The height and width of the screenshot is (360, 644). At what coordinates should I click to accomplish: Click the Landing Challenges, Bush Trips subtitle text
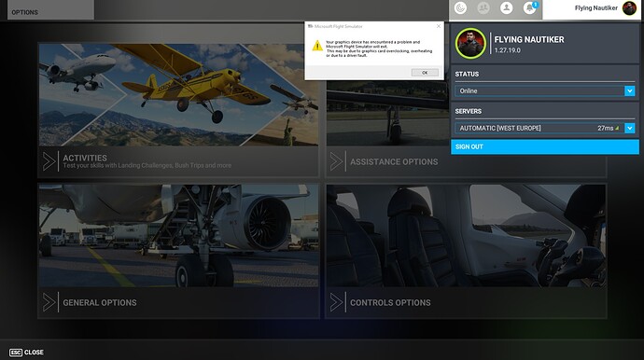point(147,165)
